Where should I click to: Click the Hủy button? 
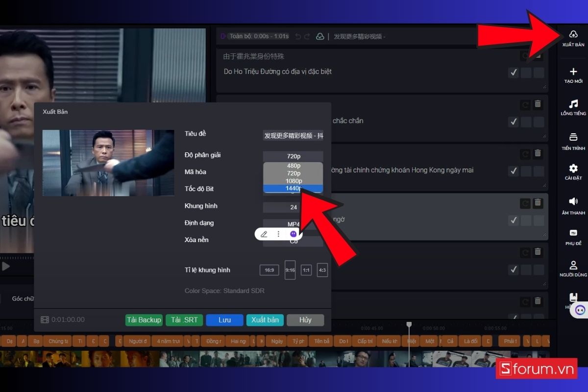click(x=305, y=320)
